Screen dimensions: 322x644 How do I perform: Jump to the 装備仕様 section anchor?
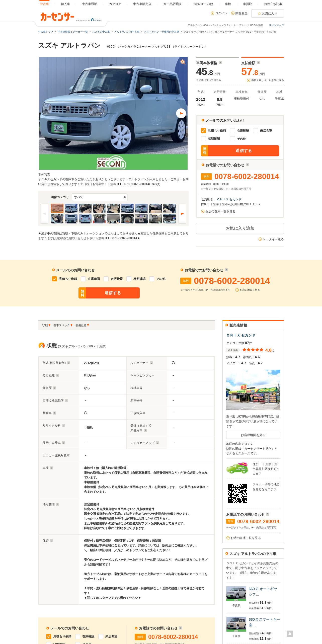pos(82,325)
